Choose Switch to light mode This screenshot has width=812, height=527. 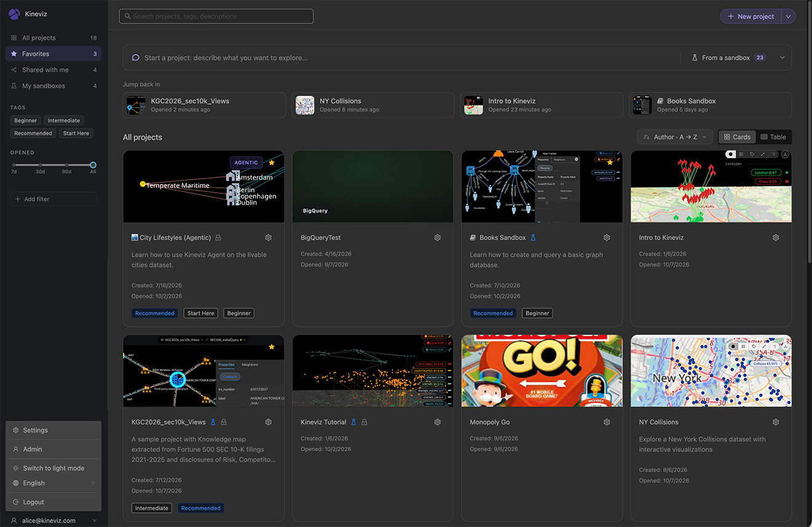pos(54,469)
